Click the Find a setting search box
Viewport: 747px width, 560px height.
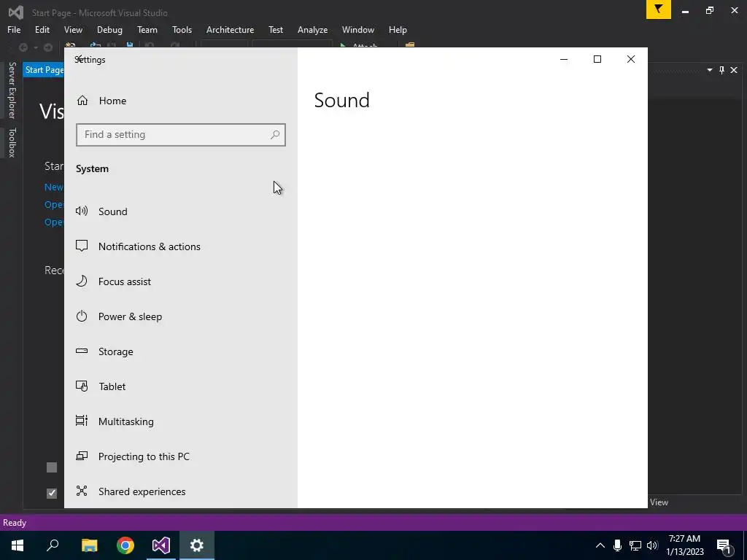[181, 135]
